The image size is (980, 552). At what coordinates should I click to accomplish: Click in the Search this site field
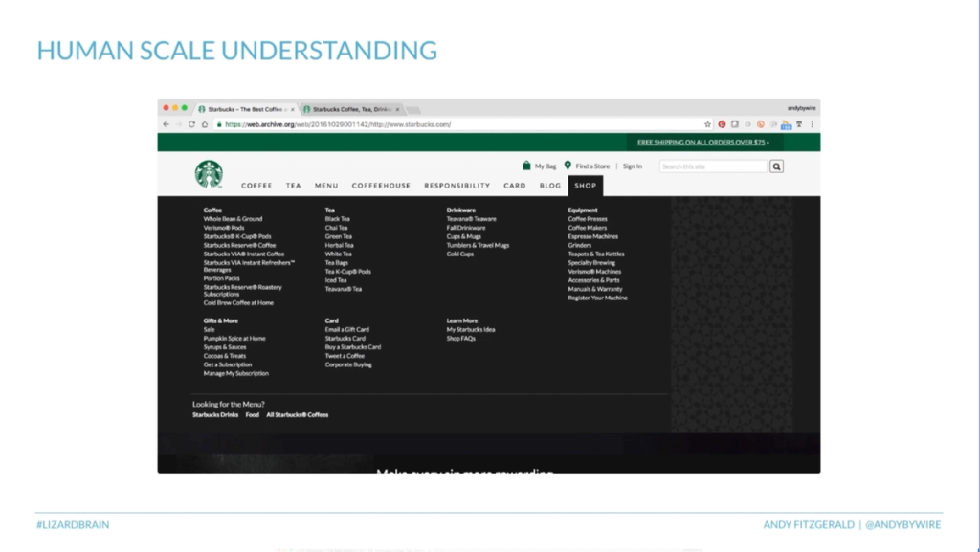pyautogui.click(x=712, y=166)
